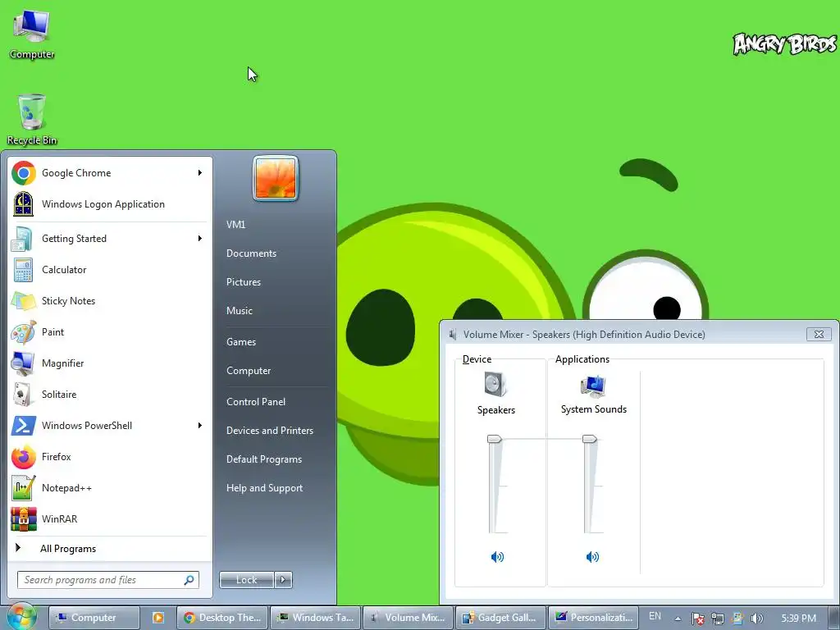Switch to Gadget Gallery taskbar button
The image size is (840, 630).
pyautogui.click(x=501, y=618)
